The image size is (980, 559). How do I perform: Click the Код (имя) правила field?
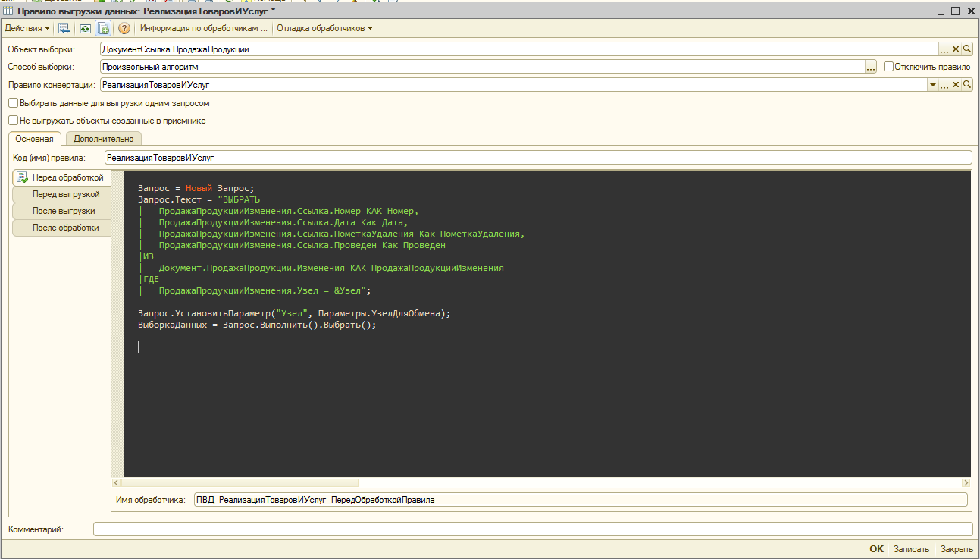point(538,158)
